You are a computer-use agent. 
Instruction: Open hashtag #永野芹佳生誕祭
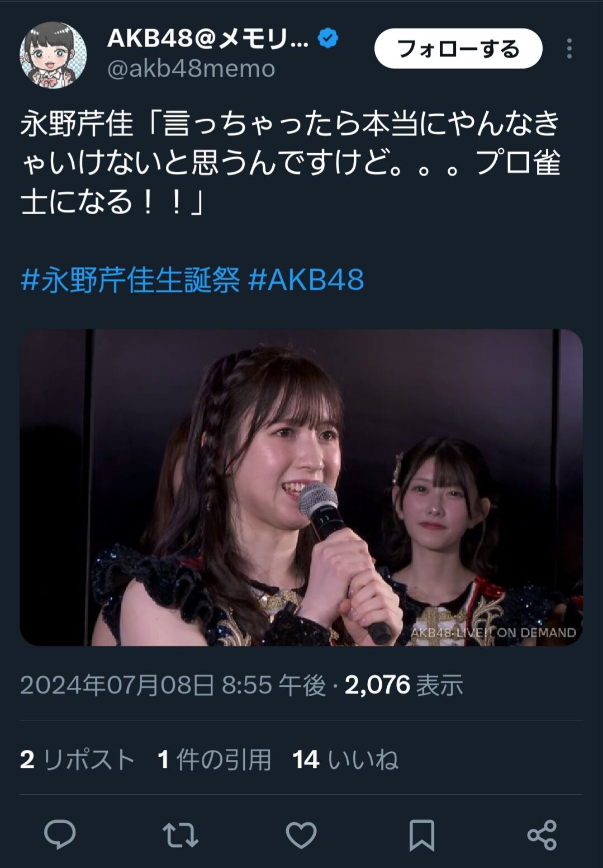pos(130,280)
